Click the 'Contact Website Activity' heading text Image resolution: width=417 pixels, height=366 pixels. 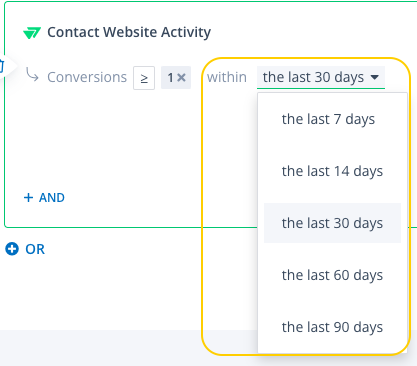pyautogui.click(x=129, y=32)
